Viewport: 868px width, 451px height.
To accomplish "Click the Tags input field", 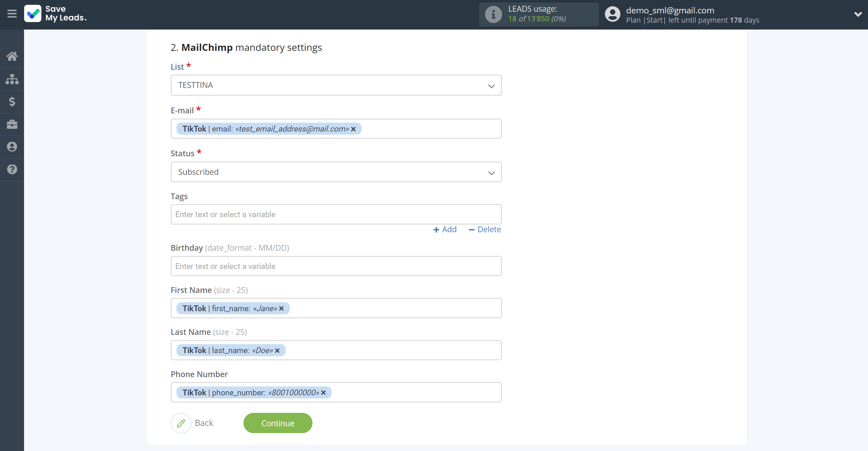I will (336, 214).
